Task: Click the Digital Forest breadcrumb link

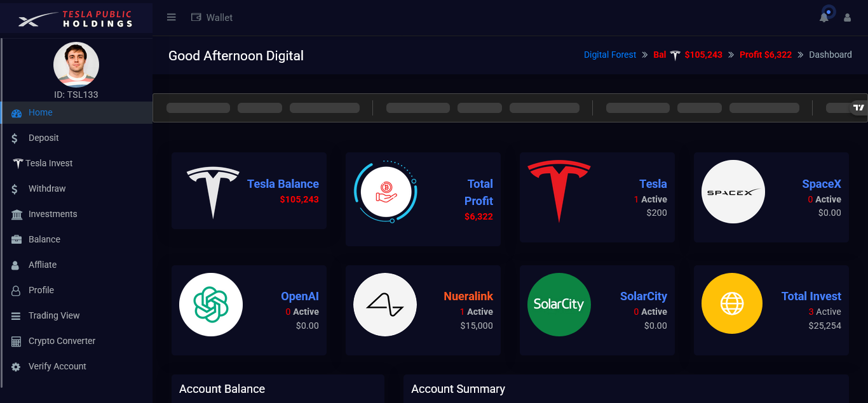Action: (x=609, y=55)
